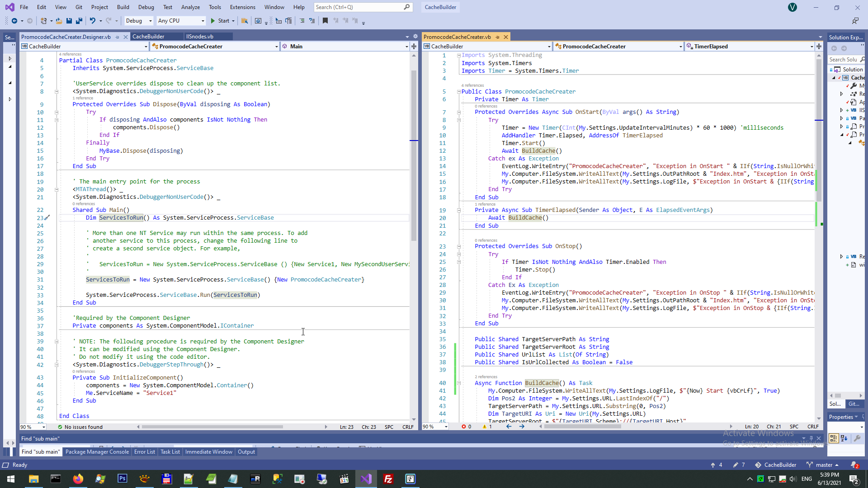Toggle bookmark on current line
Viewport: 868px width, 488px height.
click(x=325, y=21)
